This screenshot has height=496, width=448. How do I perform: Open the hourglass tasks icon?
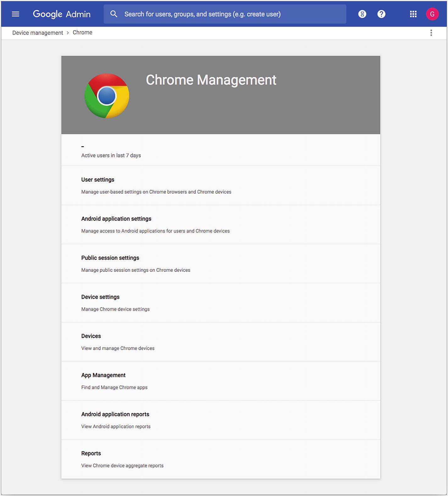[x=362, y=14]
